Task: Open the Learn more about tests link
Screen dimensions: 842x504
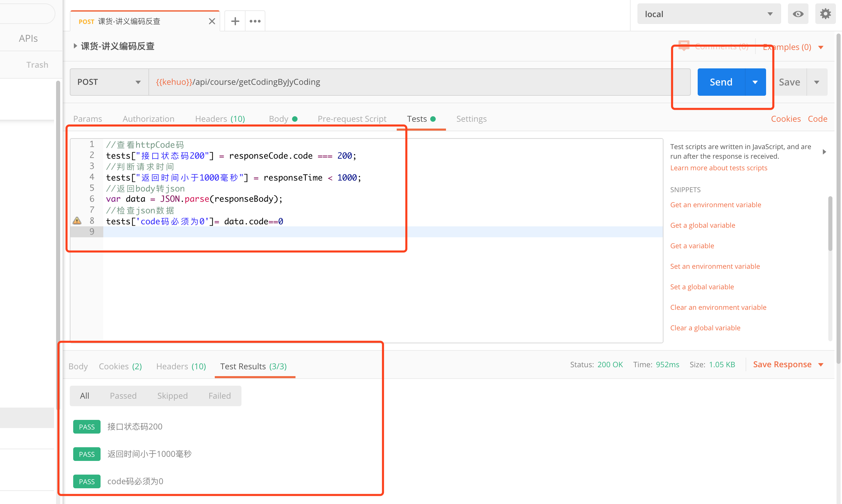Action: (x=719, y=168)
